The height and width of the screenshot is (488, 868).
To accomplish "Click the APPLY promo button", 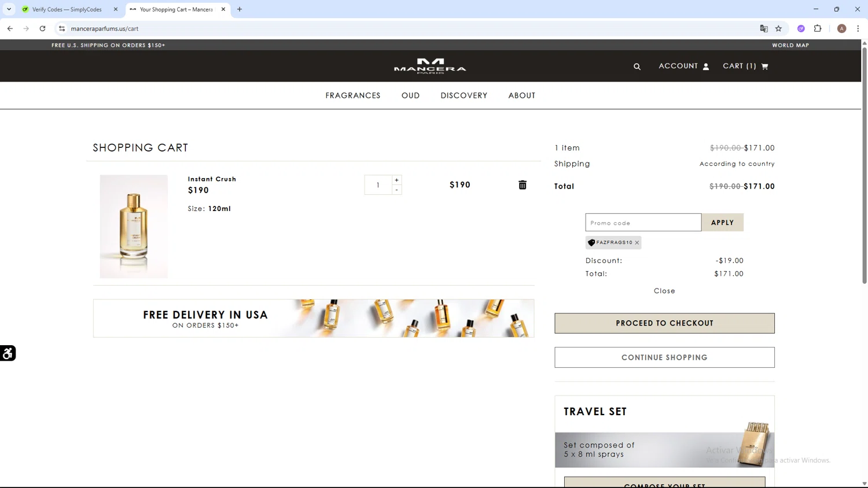I will point(723,223).
